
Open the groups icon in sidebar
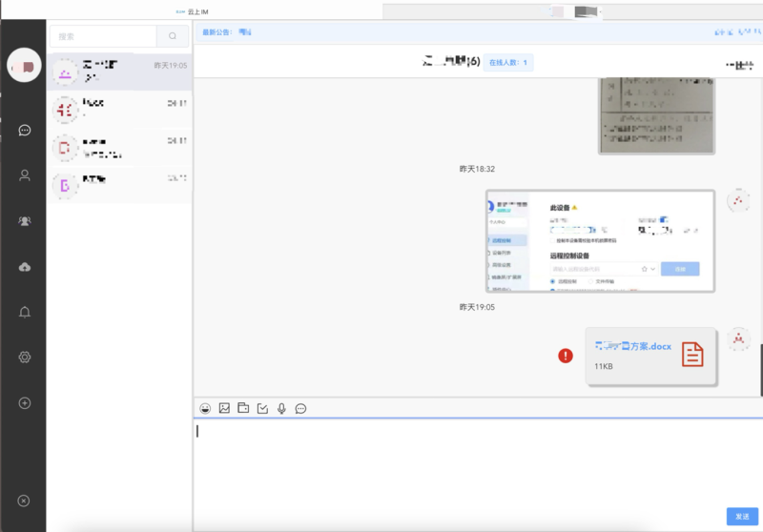coord(25,221)
